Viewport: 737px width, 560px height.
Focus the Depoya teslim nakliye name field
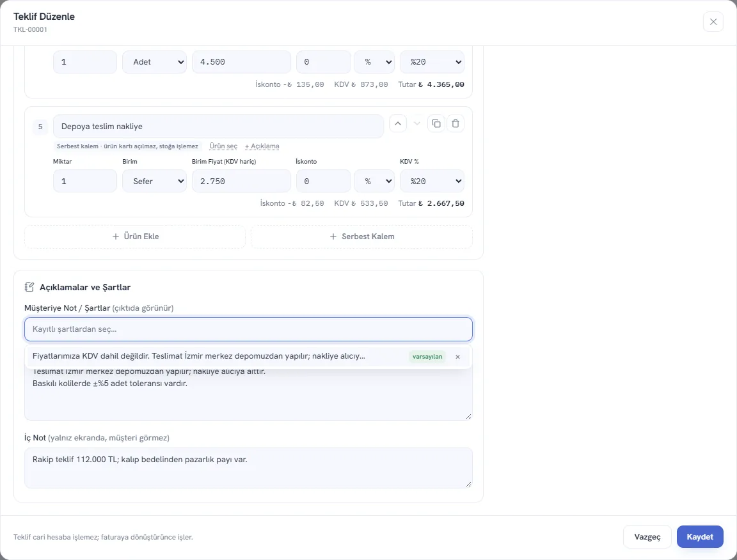coord(219,127)
